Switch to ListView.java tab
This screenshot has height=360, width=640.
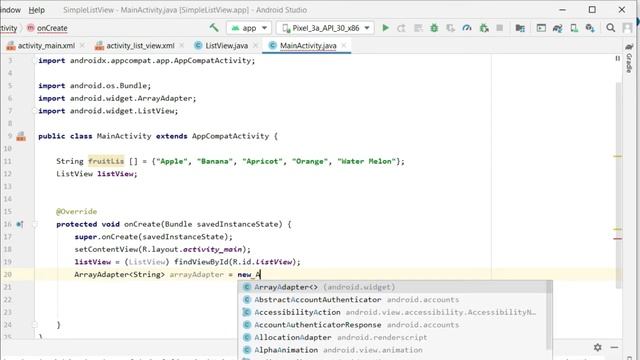(227, 46)
